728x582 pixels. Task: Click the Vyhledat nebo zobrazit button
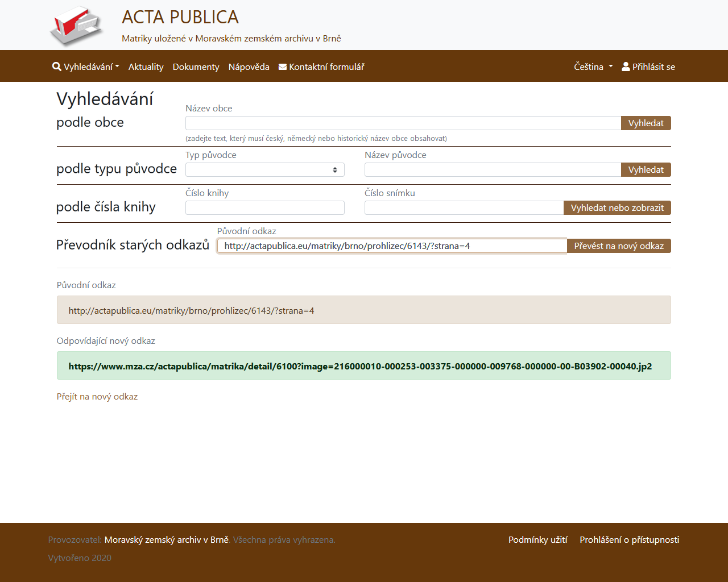click(x=617, y=208)
